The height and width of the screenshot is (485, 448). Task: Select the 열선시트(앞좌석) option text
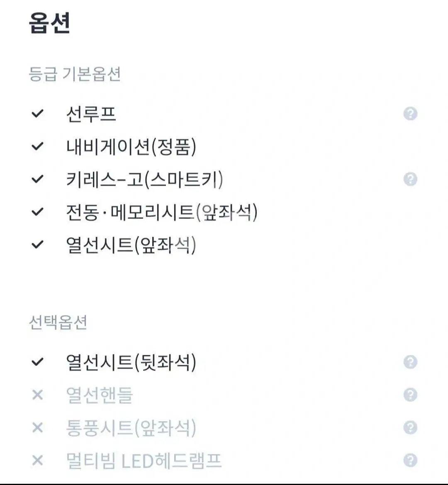pyautogui.click(x=131, y=245)
